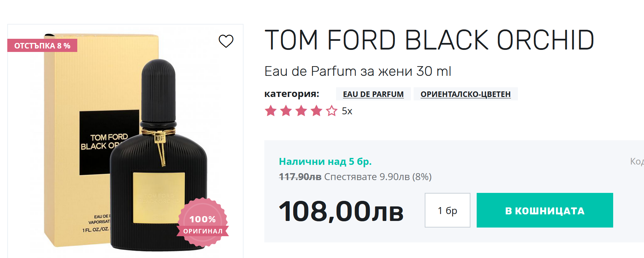Click the crossed-out 117.90лв old price
The height and width of the screenshot is (258, 644).
(300, 177)
